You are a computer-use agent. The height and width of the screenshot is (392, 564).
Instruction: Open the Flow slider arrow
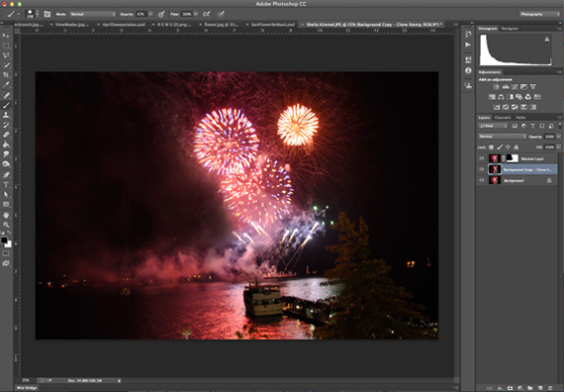click(x=196, y=14)
